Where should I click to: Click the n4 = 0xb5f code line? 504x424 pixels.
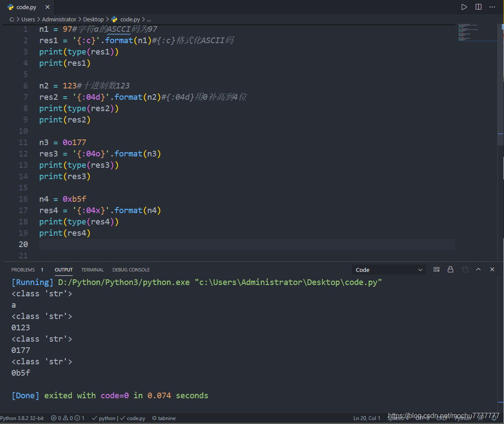pos(63,199)
